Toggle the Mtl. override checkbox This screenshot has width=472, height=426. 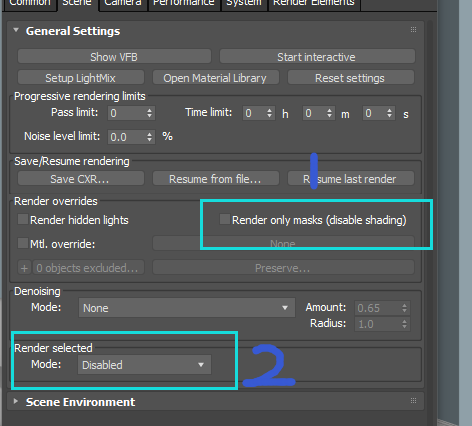click(x=23, y=243)
